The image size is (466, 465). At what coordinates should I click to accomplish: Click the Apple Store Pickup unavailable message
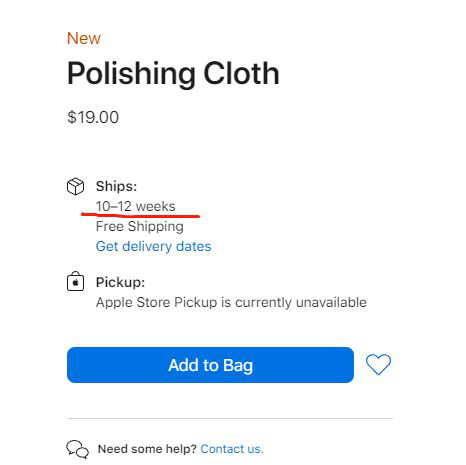231,302
